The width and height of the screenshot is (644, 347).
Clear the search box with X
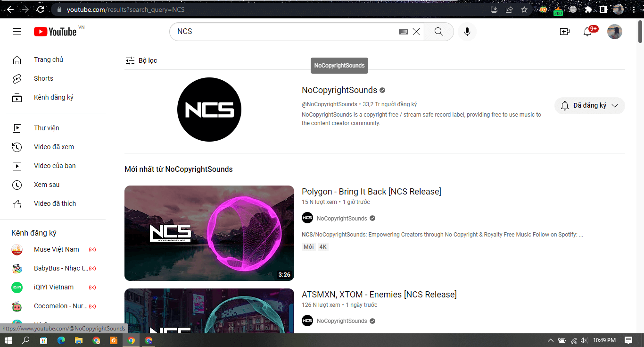pyautogui.click(x=416, y=32)
